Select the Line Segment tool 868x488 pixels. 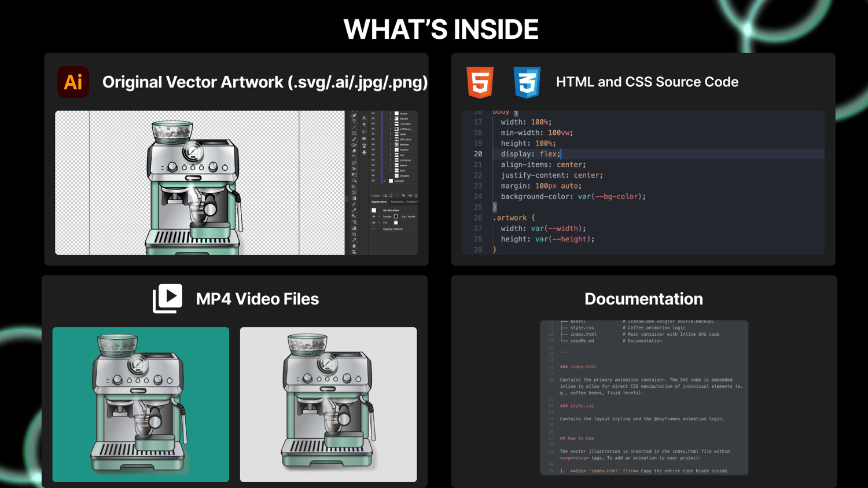(354, 127)
